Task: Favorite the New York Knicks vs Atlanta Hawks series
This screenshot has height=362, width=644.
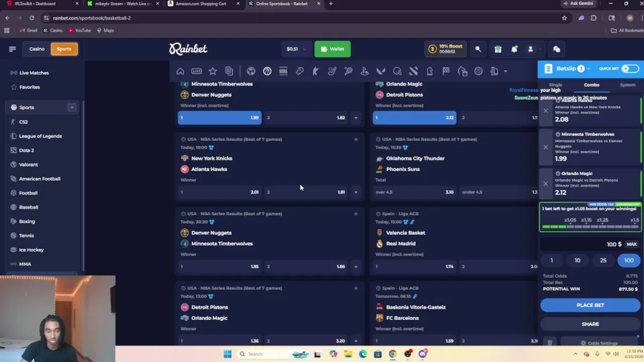Action: coord(356,139)
